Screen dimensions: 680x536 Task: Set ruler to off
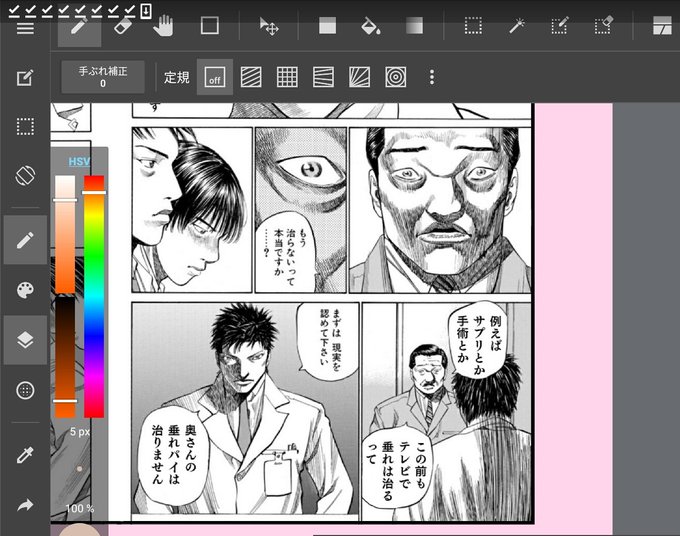pos(215,77)
